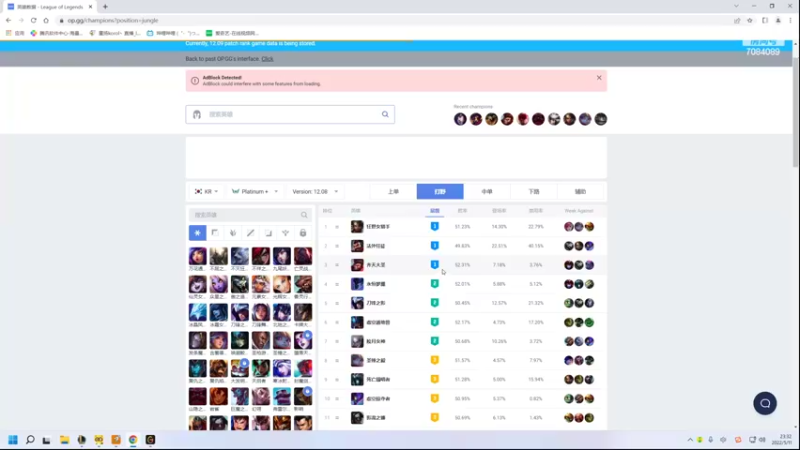Open the Platinum+ tier dropdown
This screenshot has height=450, width=800.
coord(255,191)
